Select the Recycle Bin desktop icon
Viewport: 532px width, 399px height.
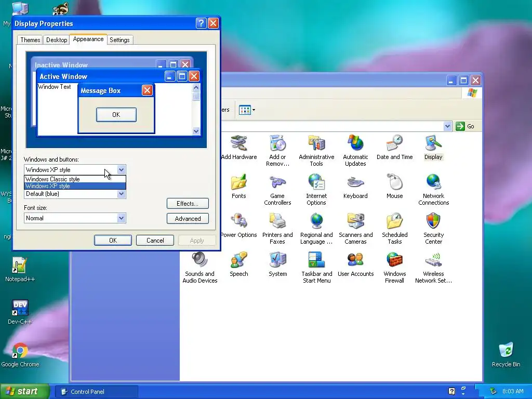506,355
